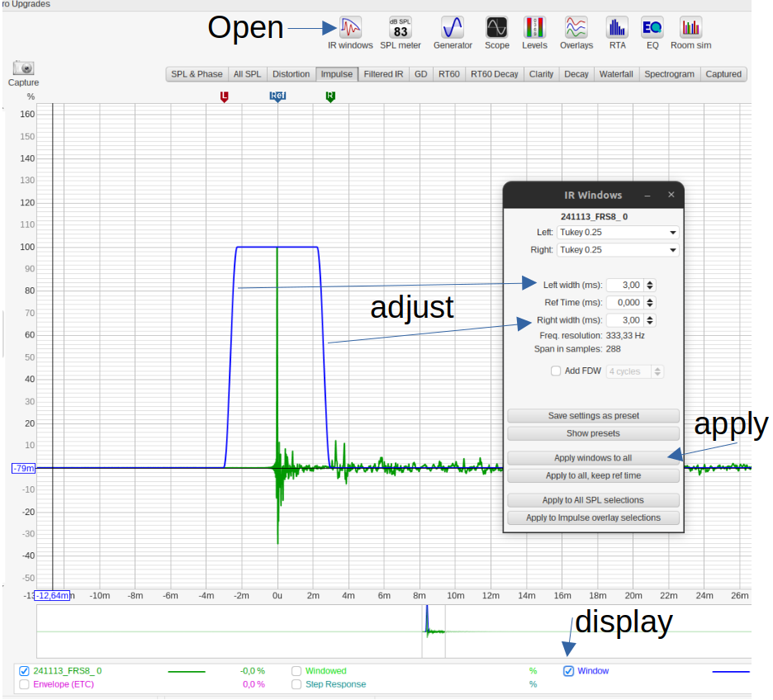Viewport: 773px width, 700px height.
Task: Click Left width value field
Action: click(625, 286)
